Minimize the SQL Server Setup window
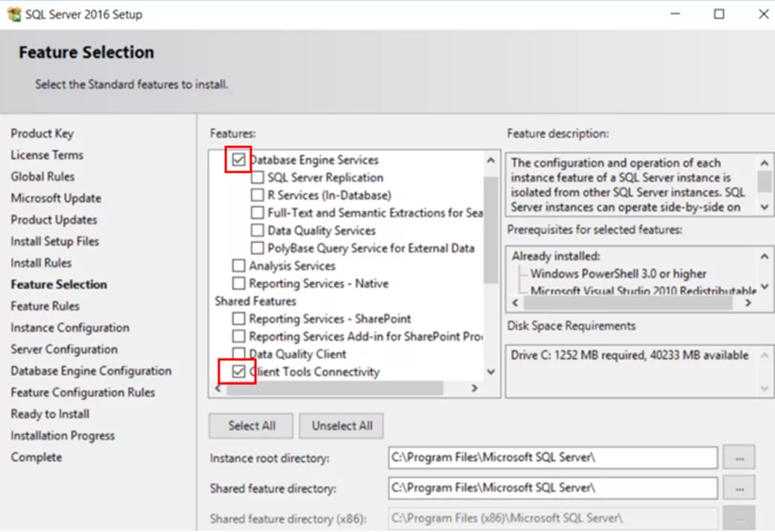 tap(675, 14)
